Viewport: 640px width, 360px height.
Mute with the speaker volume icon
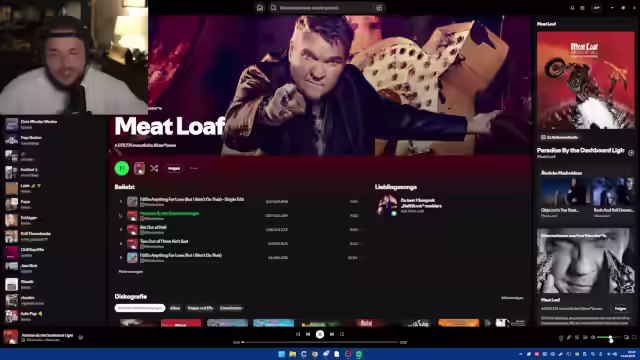[592, 337]
